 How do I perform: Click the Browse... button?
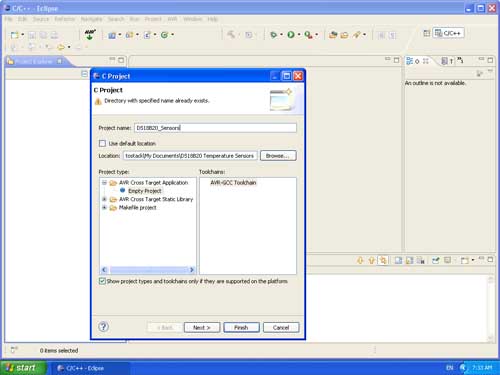[x=278, y=156]
